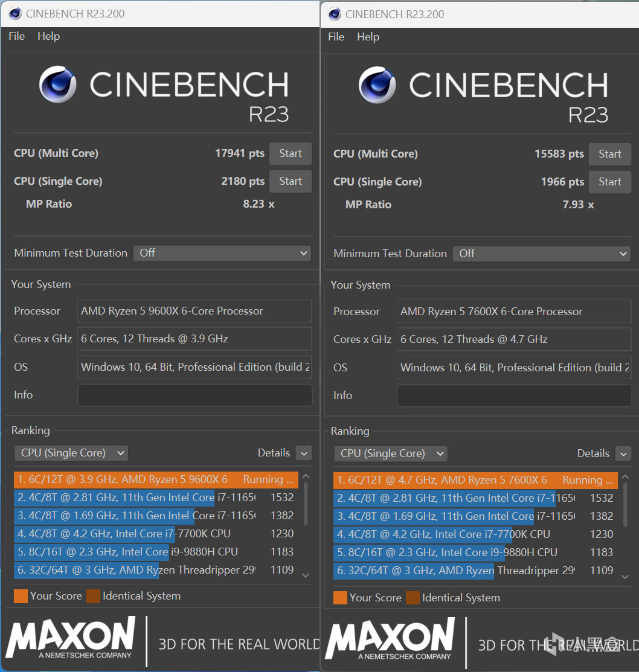Start Multi Core test on 9600X window
Viewport: 639px width, 672px height.
tap(290, 153)
